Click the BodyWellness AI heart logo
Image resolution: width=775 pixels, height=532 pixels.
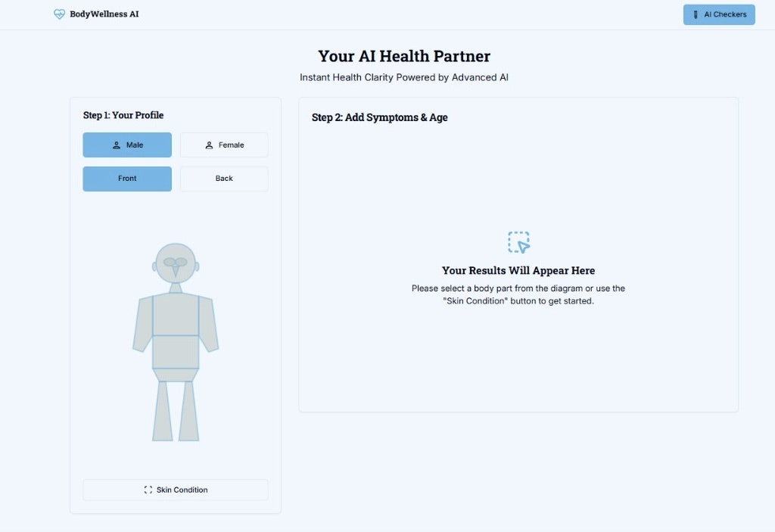[59, 14]
